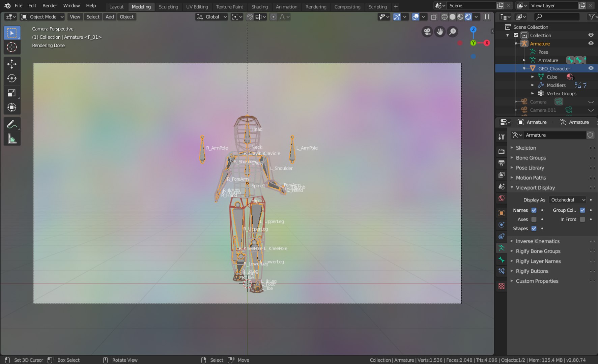Switch to the UV Editing workspace tab

[x=197, y=7]
